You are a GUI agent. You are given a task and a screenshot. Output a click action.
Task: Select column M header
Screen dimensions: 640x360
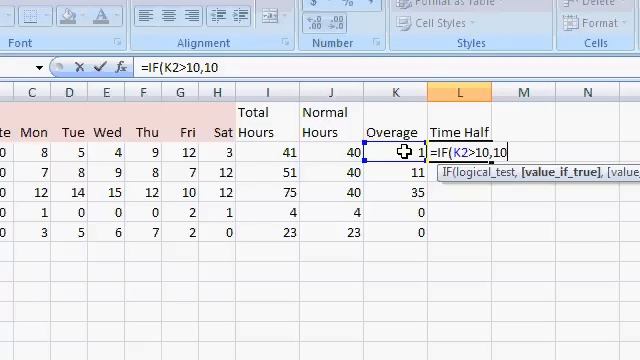tap(524, 93)
